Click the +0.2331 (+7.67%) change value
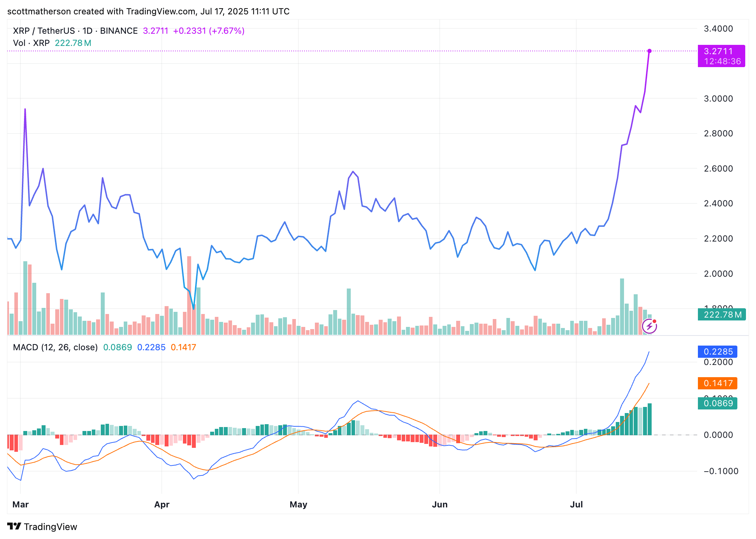The image size is (756, 539). click(209, 31)
